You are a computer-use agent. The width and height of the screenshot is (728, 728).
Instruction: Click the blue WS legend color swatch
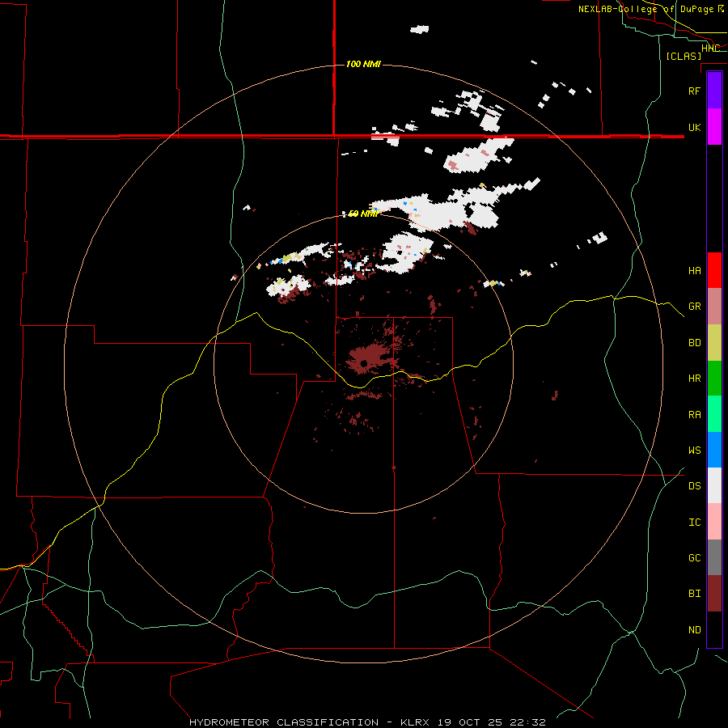point(714,450)
